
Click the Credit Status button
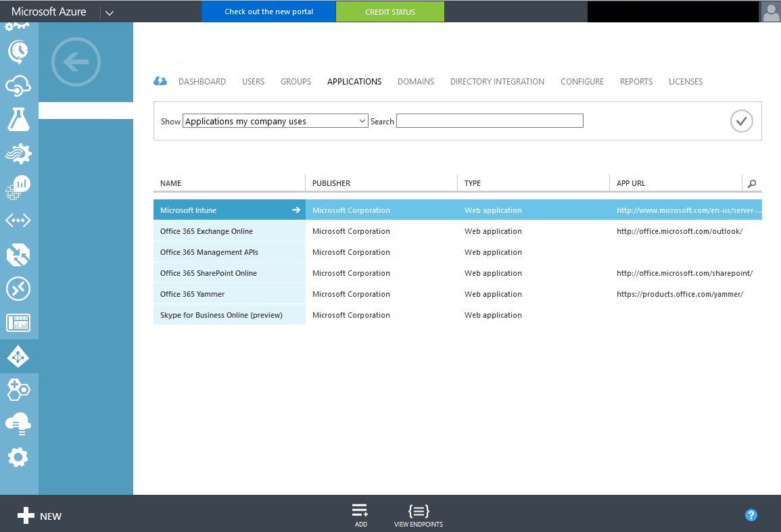390,11
